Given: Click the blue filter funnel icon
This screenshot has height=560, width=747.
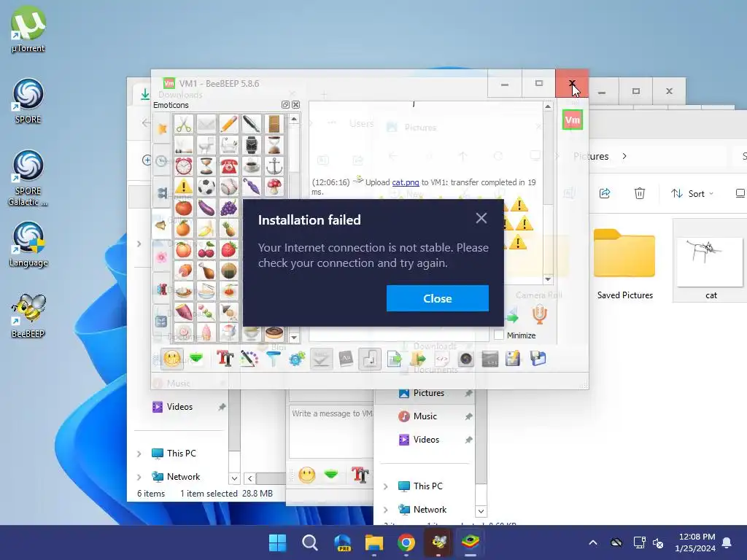Looking at the screenshot, I should click(x=273, y=359).
